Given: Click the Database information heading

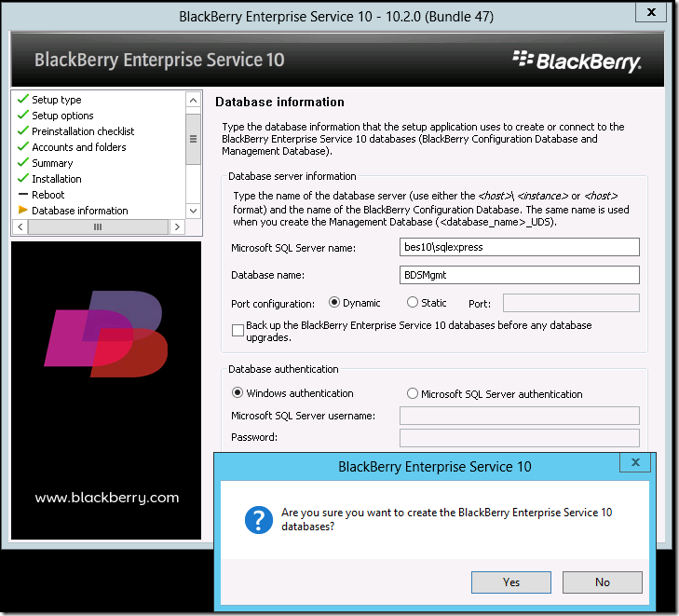Looking at the screenshot, I should coord(279,102).
